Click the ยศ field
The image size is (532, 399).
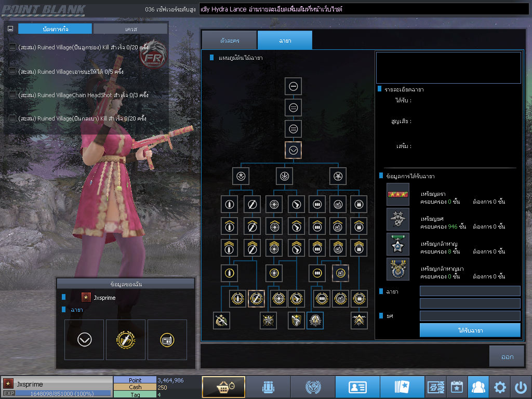[x=470, y=316]
